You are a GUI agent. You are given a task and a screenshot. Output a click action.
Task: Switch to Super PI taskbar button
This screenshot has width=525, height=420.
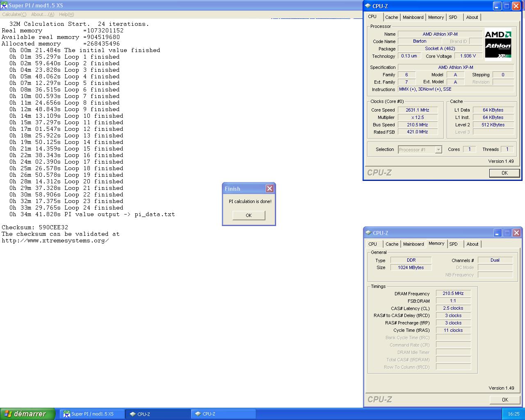point(93,414)
